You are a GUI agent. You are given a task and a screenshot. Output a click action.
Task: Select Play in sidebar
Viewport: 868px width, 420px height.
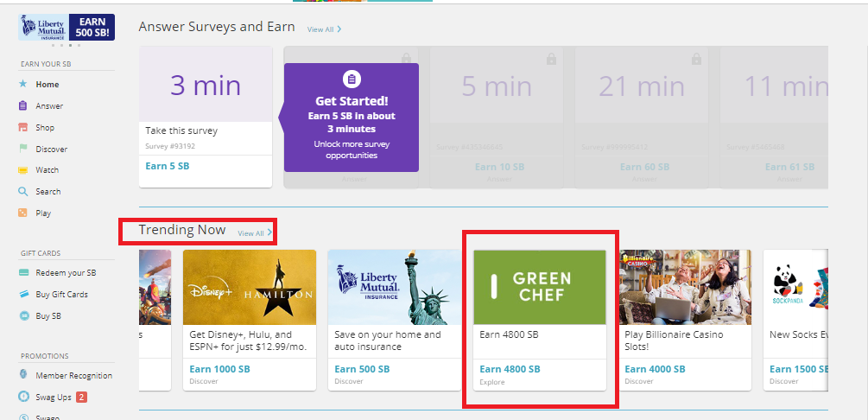pyautogui.click(x=43, y=213)
